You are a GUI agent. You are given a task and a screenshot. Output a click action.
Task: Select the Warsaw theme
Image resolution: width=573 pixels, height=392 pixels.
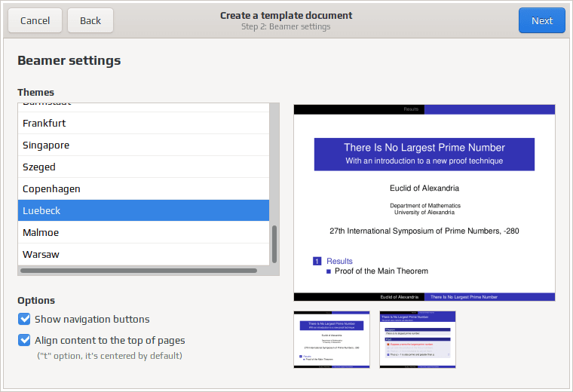143,254
